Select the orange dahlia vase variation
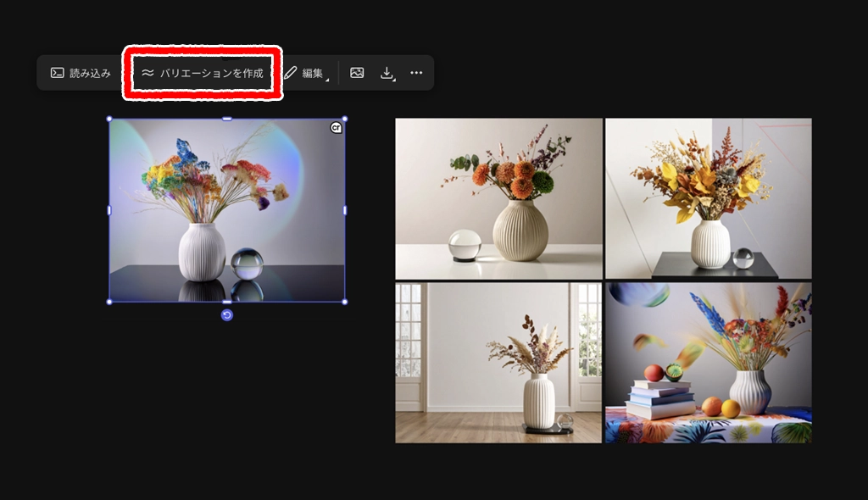Viewport: 868px width, 500px height. [498, 198]
